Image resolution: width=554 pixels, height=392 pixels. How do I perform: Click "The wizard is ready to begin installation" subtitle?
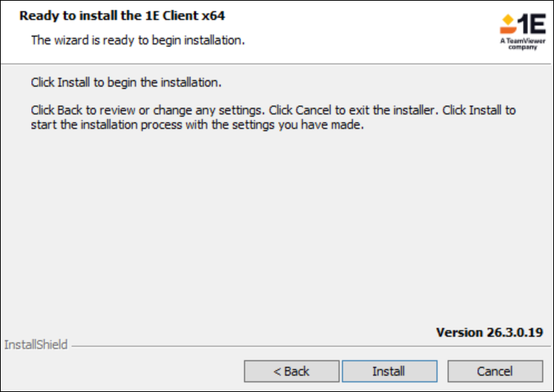pyautogui.click(x=137, y=40)
